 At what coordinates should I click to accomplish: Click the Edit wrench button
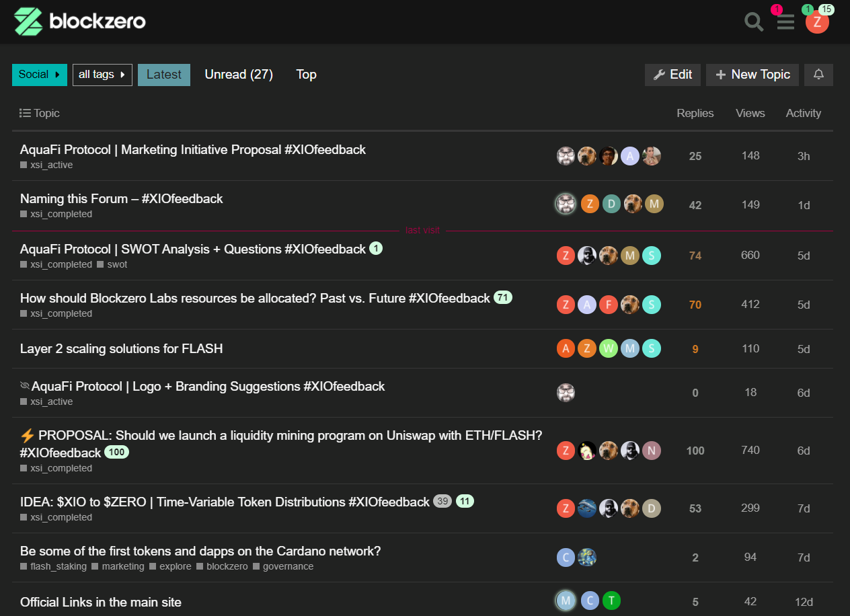click(672, 75)
